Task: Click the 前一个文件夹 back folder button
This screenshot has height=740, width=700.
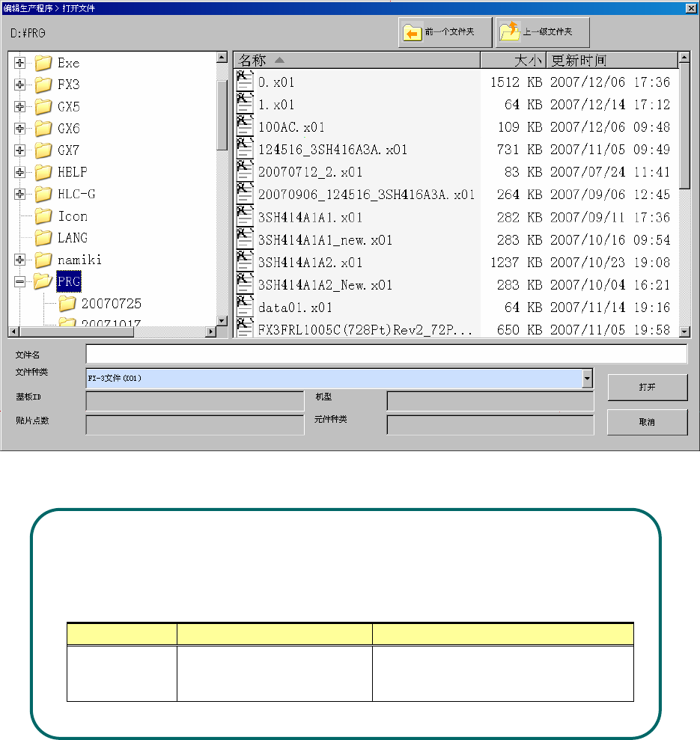Action: [445, 32]
